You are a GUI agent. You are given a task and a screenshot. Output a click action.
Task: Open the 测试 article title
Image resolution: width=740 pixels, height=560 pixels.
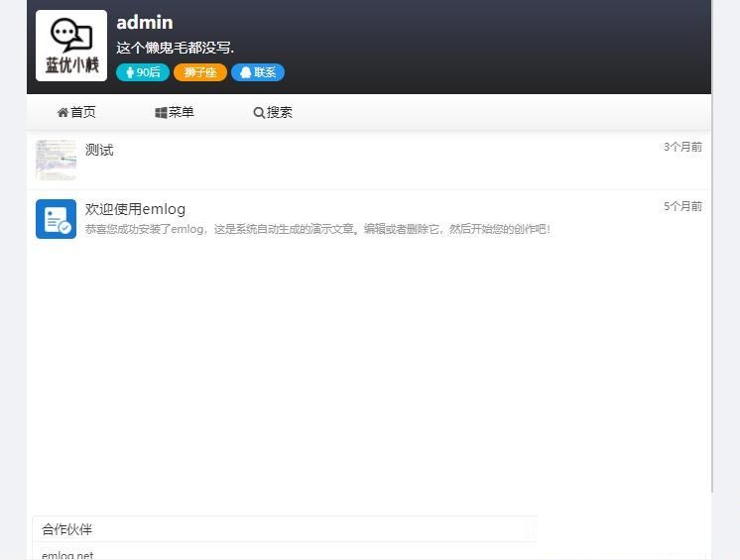click(x=99, y=150)
